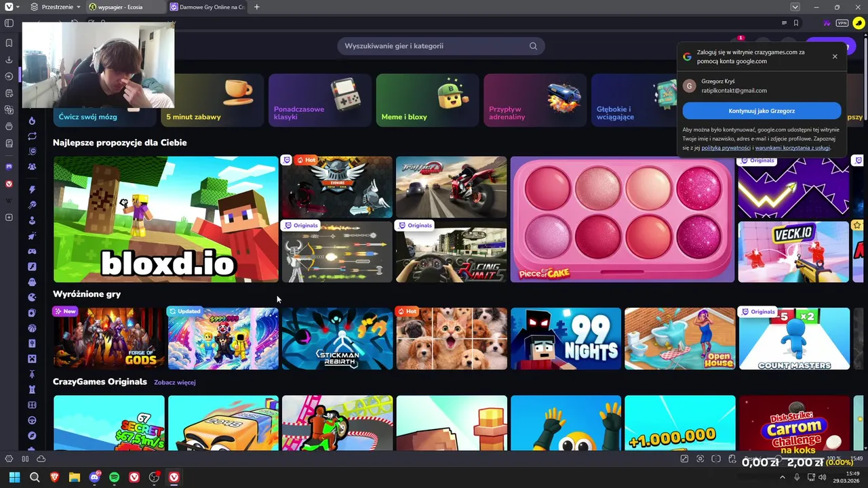Open the history panel icon in the sidebar

pos(9,77)
